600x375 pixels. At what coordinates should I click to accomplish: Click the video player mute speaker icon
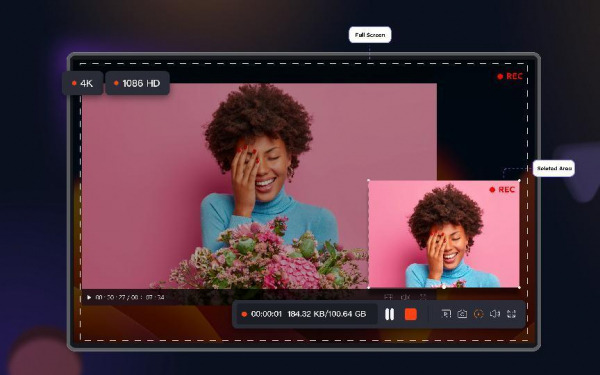point(405,297)
